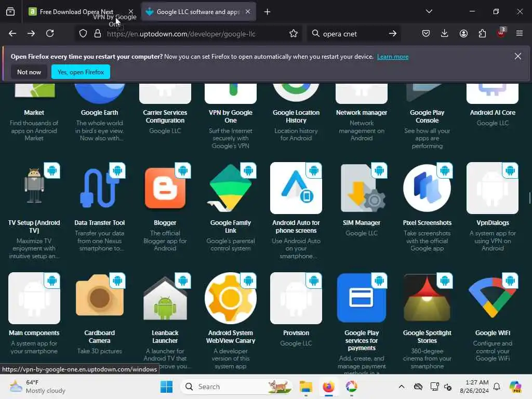Open the Blogger app icon
The width and height of the screenshot is (532, 399).
pos(165,188)
